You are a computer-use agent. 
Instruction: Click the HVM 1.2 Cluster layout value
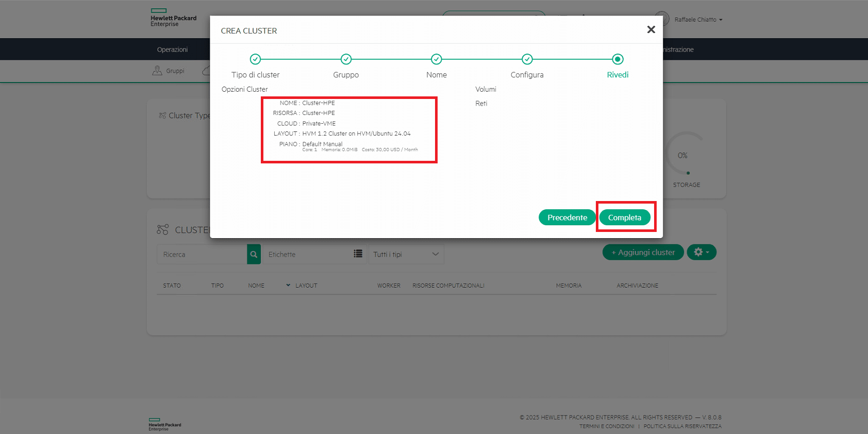coord(356,133)
